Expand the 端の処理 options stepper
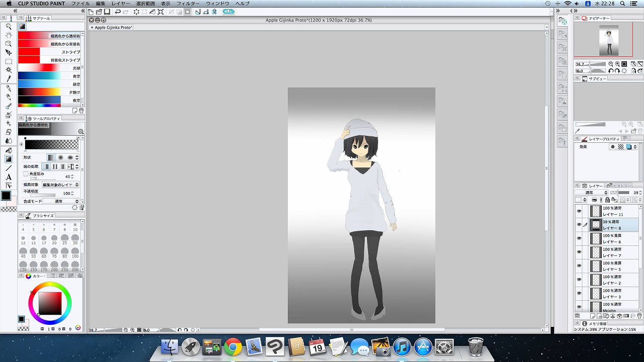The image size is (644, 362). tap(77, 166)
